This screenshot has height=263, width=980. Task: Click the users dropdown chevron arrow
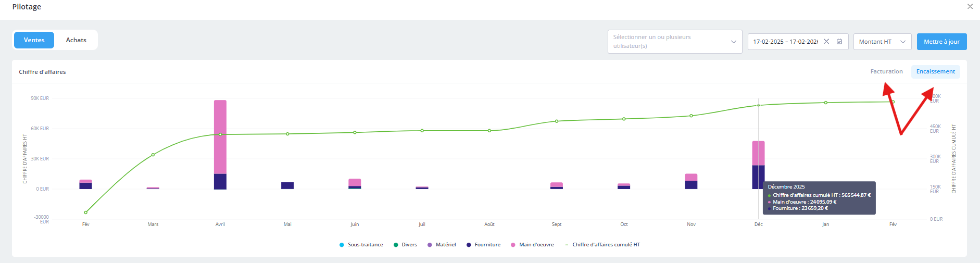(x=734, y=42)
